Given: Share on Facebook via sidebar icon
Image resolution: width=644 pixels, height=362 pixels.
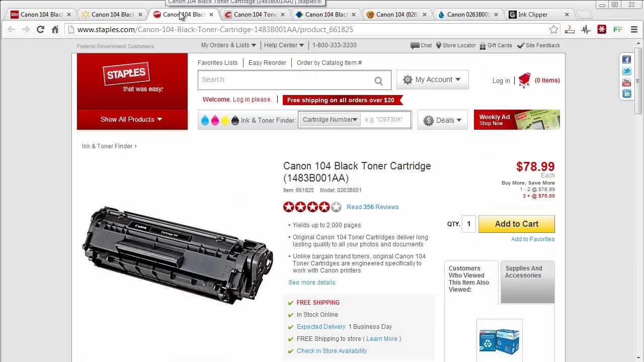Looking at the screenshot, I should [x=627, y=60].
